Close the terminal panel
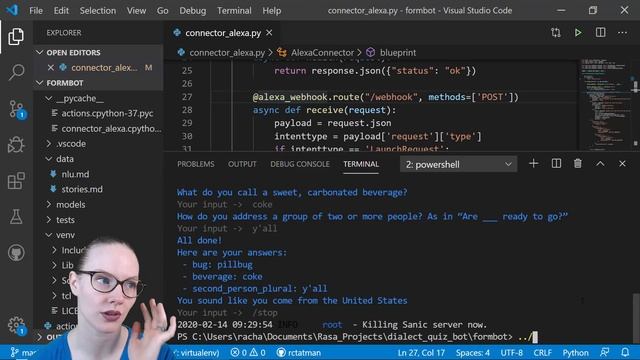Viewport: 640px width, 360px height. [x=622, y=164]
